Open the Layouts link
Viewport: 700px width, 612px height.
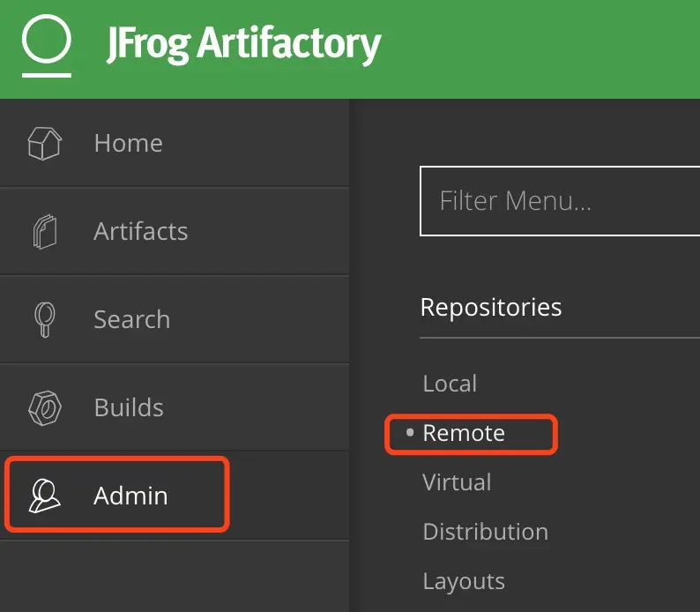464,581
